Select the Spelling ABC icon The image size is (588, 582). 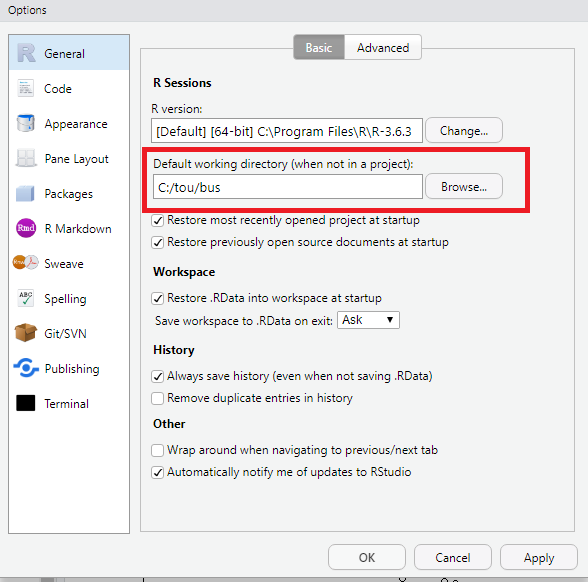coord(26,298)
